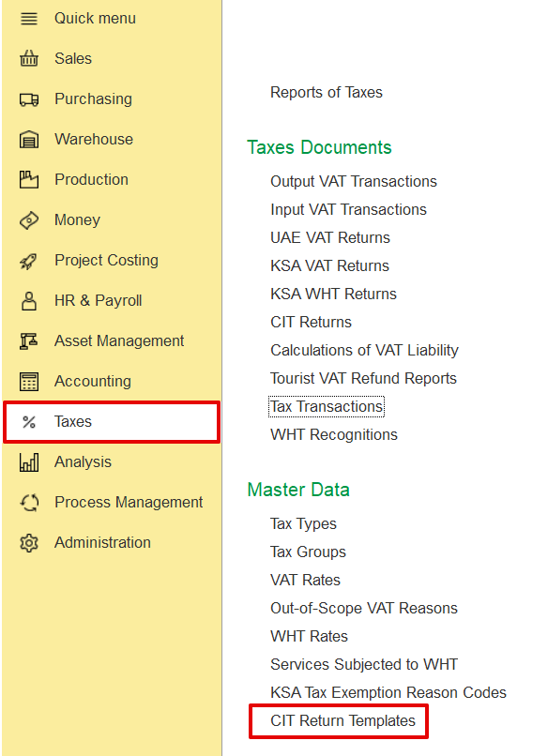This screenshot has height=756, width=548.
Task: Select the Asset Management crane icon
Action: [29, 341]
